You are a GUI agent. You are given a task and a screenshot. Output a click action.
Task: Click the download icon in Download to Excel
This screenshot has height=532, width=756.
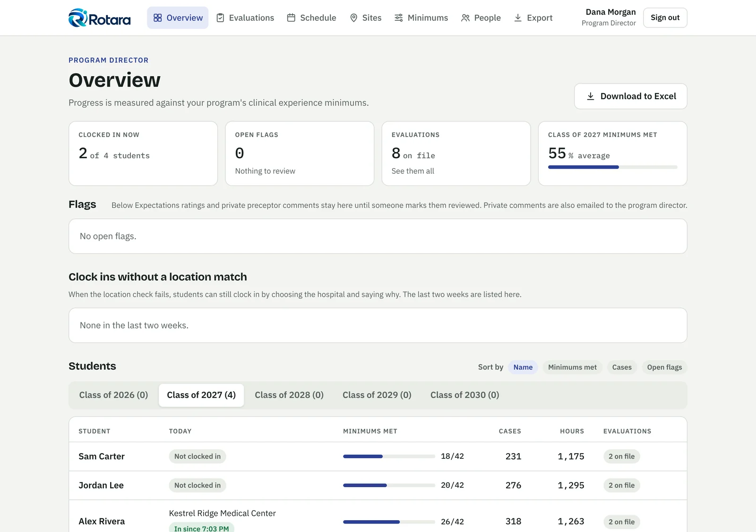pos(591,96)
